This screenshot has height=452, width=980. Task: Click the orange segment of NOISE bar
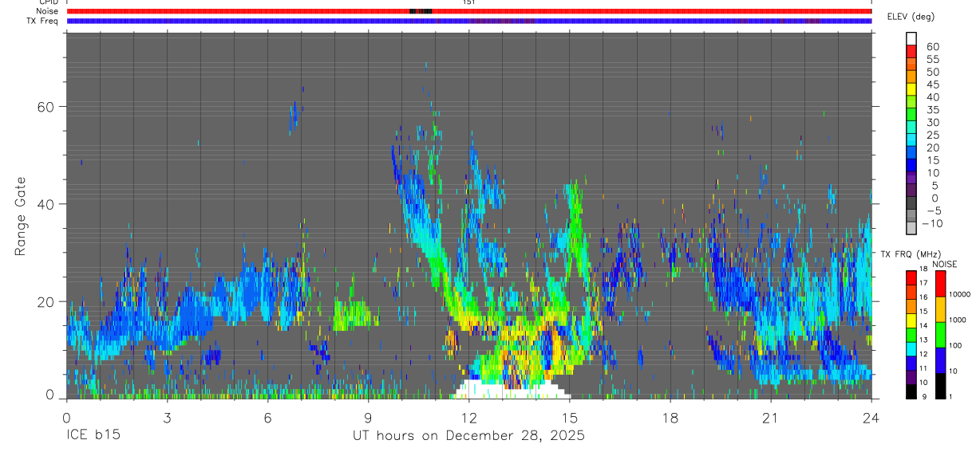click(x=940, y=309)
